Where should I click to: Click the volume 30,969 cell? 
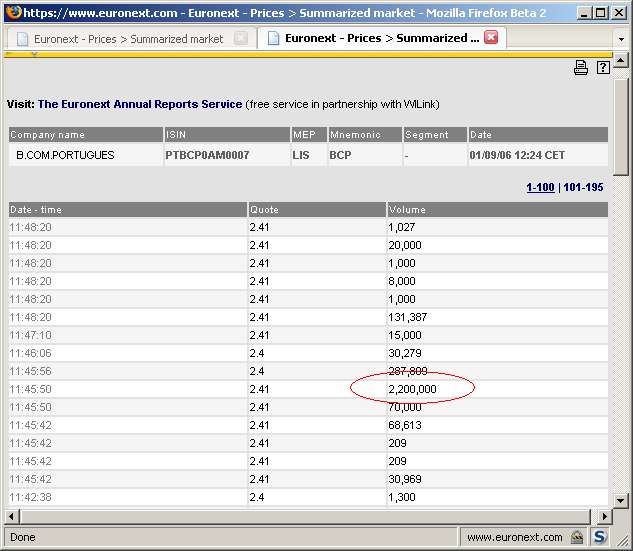coord(498,479)
